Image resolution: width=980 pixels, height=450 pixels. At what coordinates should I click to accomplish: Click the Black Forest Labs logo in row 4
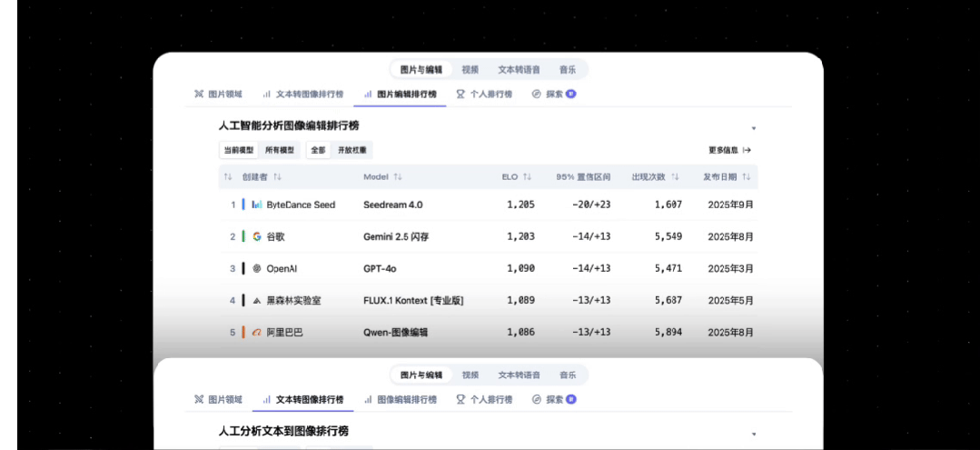coord(257,301)
